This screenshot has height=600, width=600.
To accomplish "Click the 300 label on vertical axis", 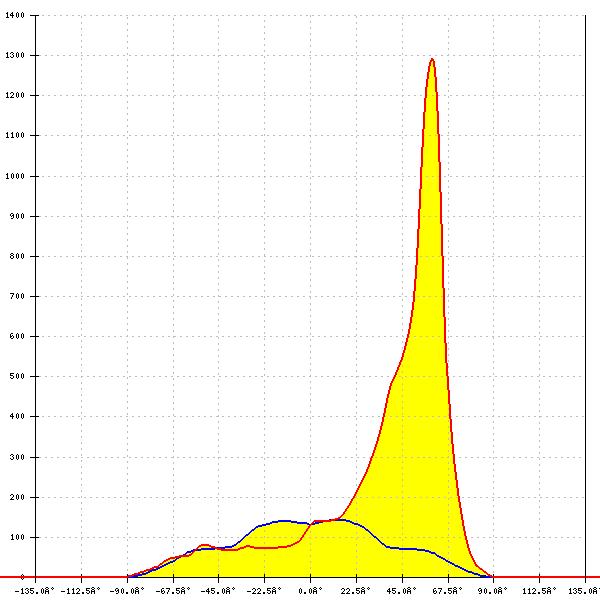I will coord(17,457).
